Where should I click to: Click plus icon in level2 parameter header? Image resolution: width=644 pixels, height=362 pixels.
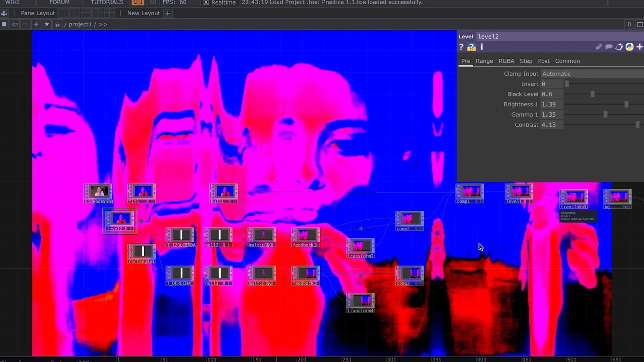coord(640,47)
